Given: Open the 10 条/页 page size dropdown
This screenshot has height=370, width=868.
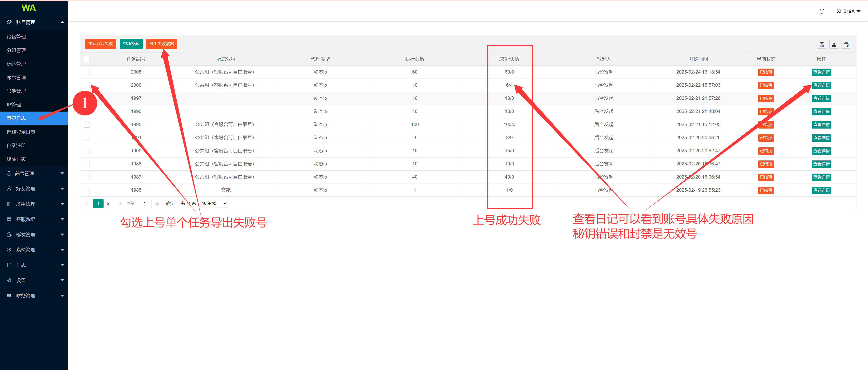Looking at the screenshot, I should pos(214,203).
